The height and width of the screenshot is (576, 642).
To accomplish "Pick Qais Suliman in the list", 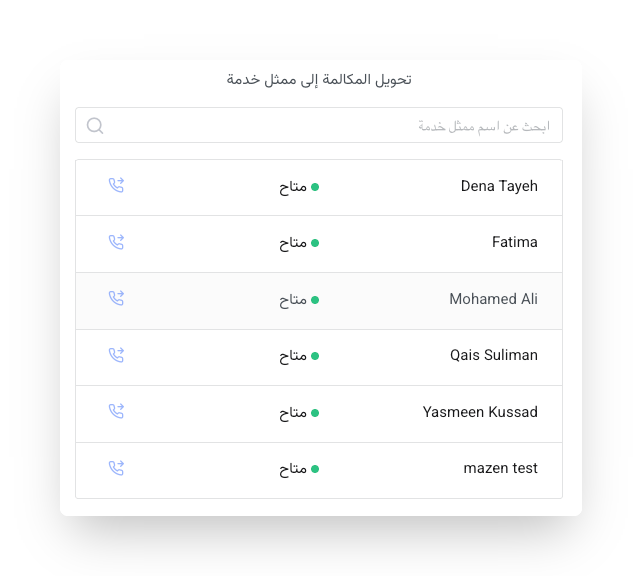I will pos(494,355).
